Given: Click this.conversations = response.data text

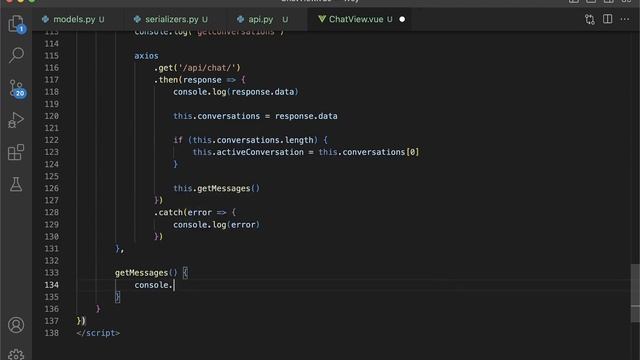Looking at the screenshot, I should click(x=255, y=116).
